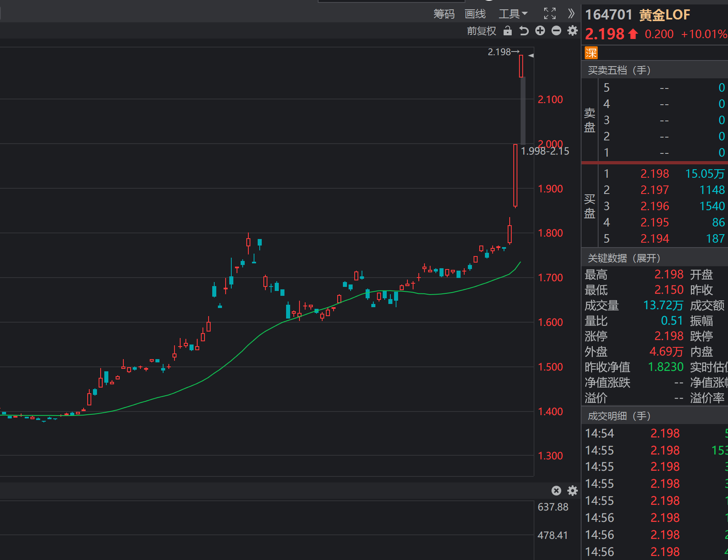
Task: Click the gray range bar on chart
Action: point(523,110)
